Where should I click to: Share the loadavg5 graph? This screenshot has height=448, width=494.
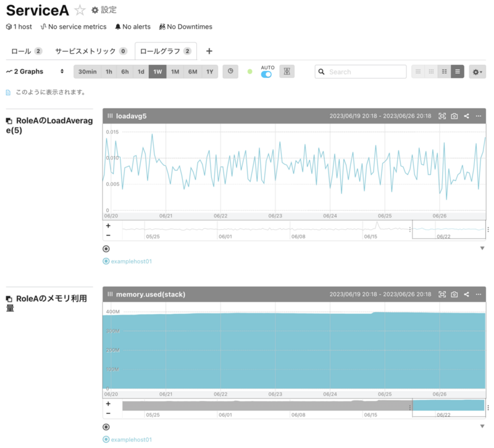[466, 116]
